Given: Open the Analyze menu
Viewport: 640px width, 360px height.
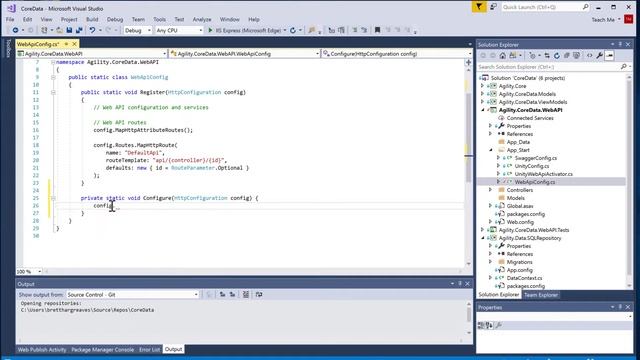Looking at the screenshot, I should click(x=202, y=19).
